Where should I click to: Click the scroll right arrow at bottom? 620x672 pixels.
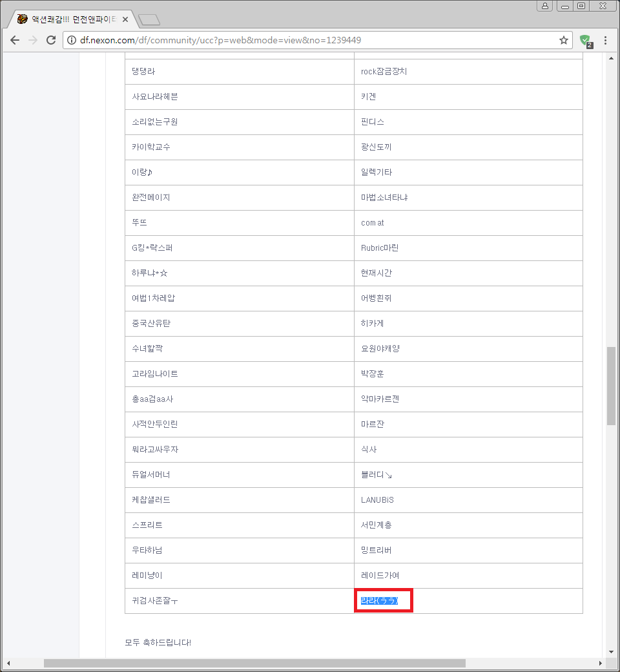(601, 663)
